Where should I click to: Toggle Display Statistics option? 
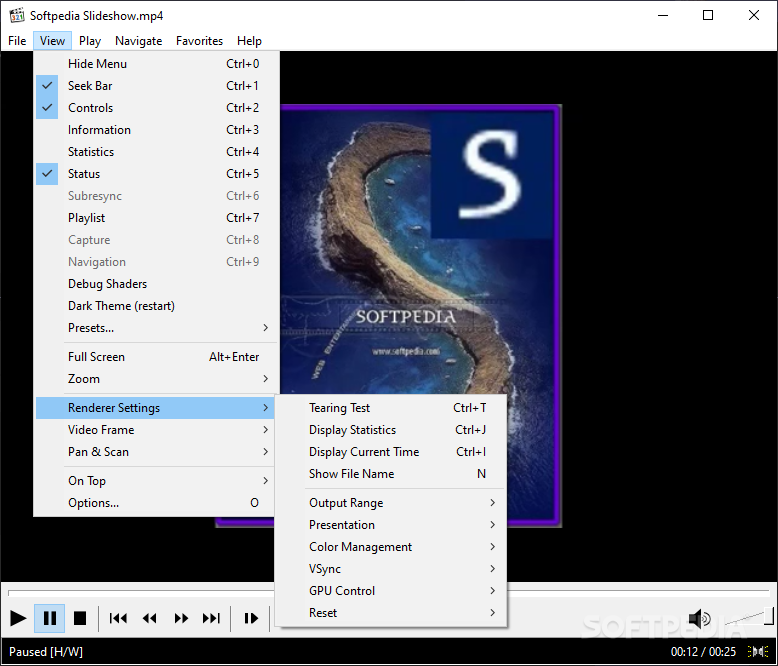point(390,430)
